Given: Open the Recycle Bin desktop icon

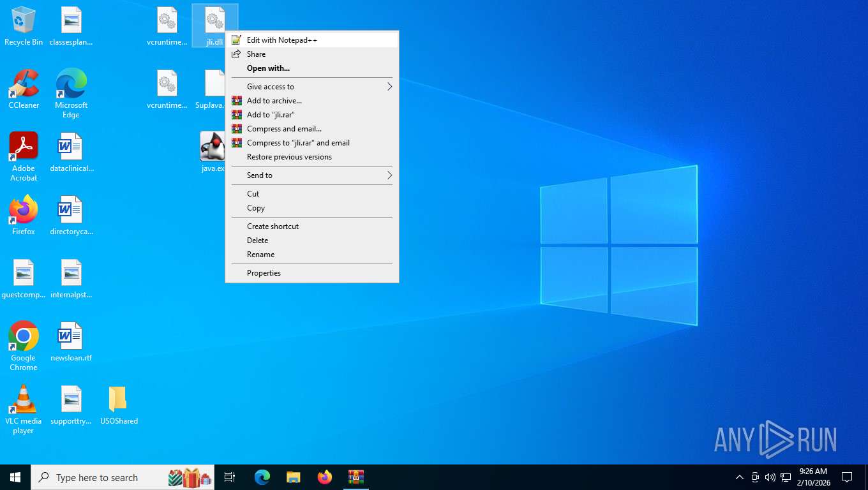Looking at the screenshot, I should [x=24, y=27].
